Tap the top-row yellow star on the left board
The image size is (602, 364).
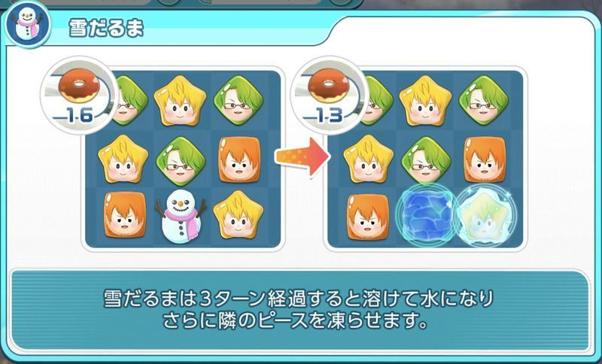click(180, 100)
